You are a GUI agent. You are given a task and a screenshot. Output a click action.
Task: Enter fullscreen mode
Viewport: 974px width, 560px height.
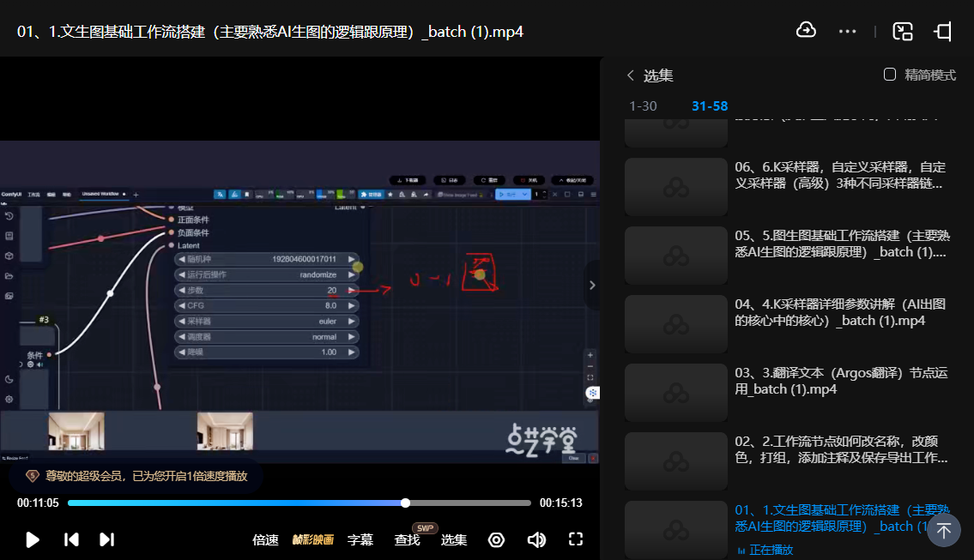(x=576, y=539)
